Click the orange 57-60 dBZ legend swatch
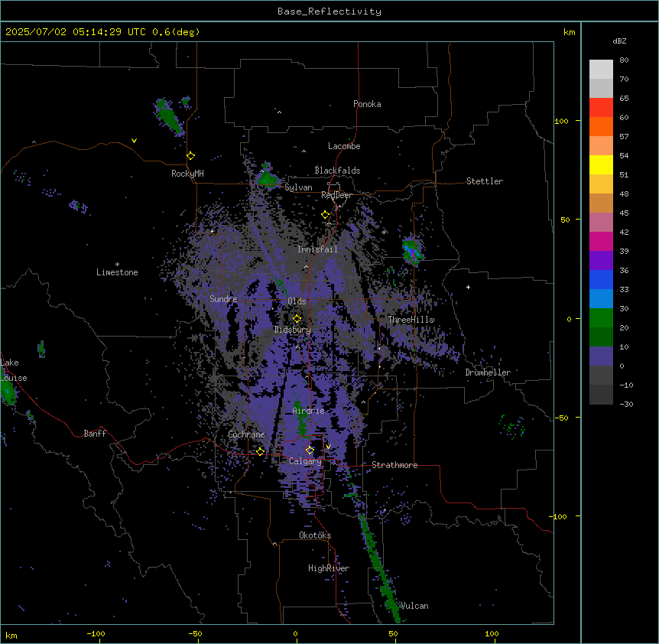 601,126
